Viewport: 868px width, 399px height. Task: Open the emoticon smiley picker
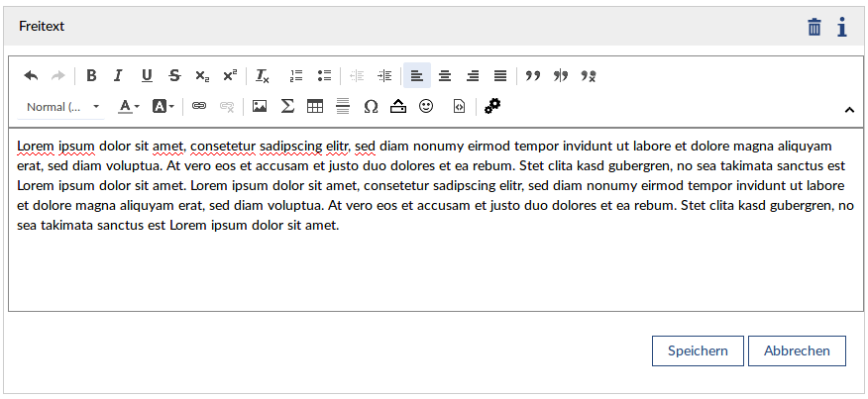(426, 106)
